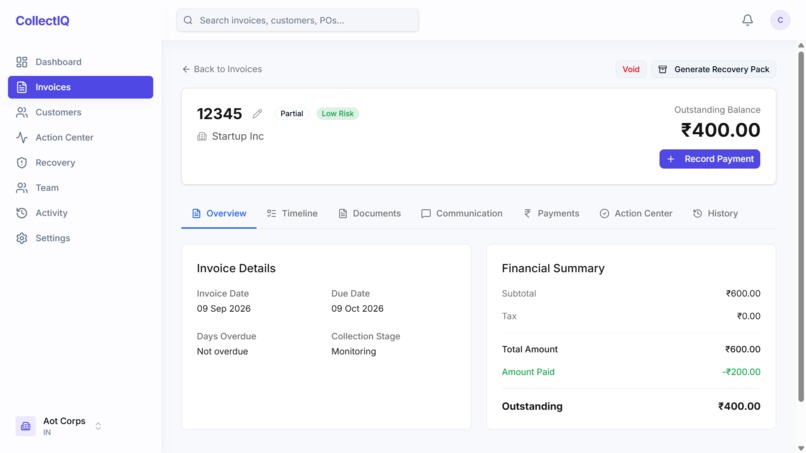Switch to the Communication tab
The height and width of the screenshot is (453, 806).
tap(462, 213)
